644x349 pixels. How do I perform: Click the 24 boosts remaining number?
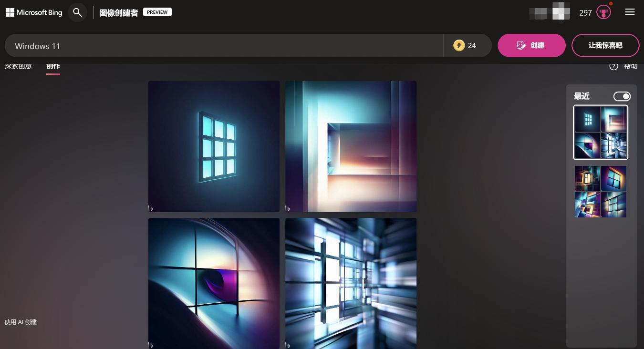(472, 46)
